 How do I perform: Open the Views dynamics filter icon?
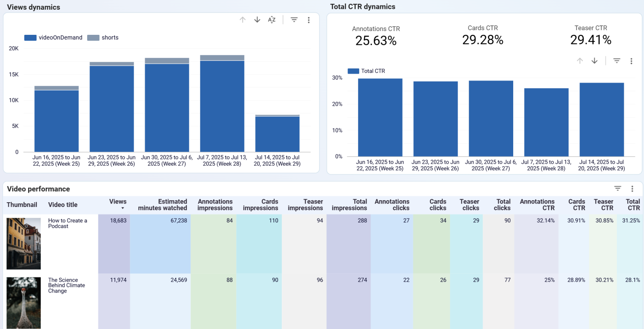(x=294, y=19)
